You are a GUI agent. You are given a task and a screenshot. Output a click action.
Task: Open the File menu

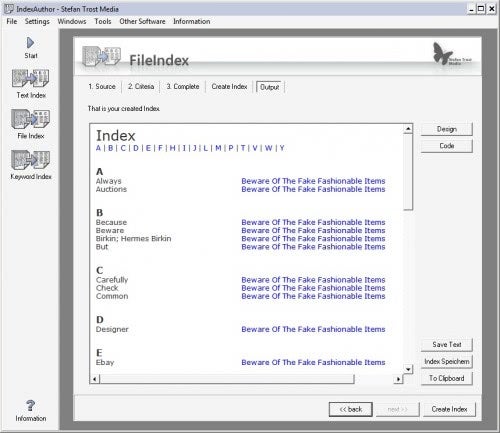[x=12, y=21]
